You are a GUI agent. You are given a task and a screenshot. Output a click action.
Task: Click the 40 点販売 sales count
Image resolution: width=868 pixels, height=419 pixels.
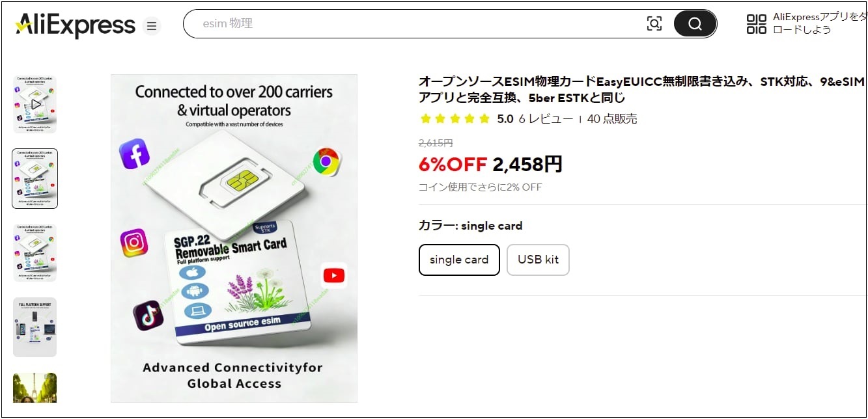tap(612, 119)
